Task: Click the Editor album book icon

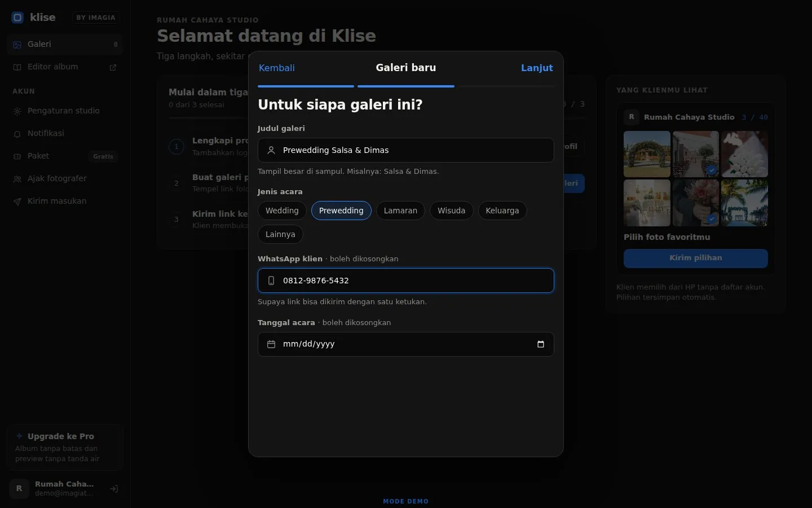Action: click(17, 67)
